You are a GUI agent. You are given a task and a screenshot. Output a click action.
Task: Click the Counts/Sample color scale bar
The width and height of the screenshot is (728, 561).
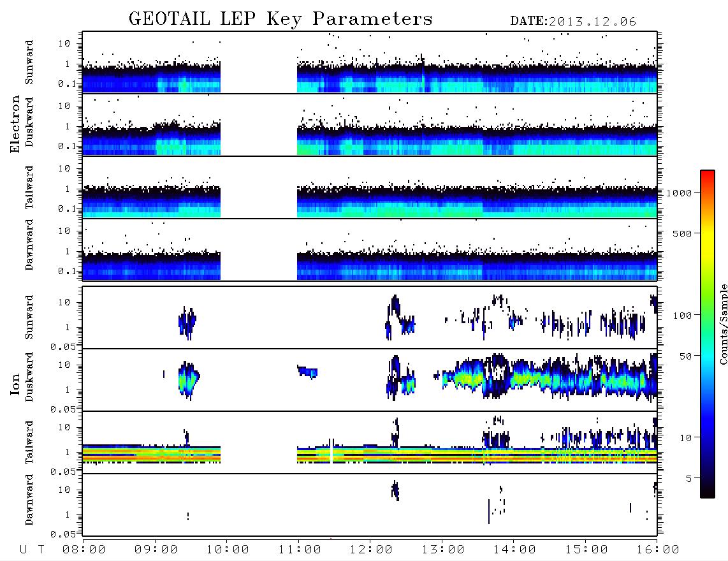point(708,334)
